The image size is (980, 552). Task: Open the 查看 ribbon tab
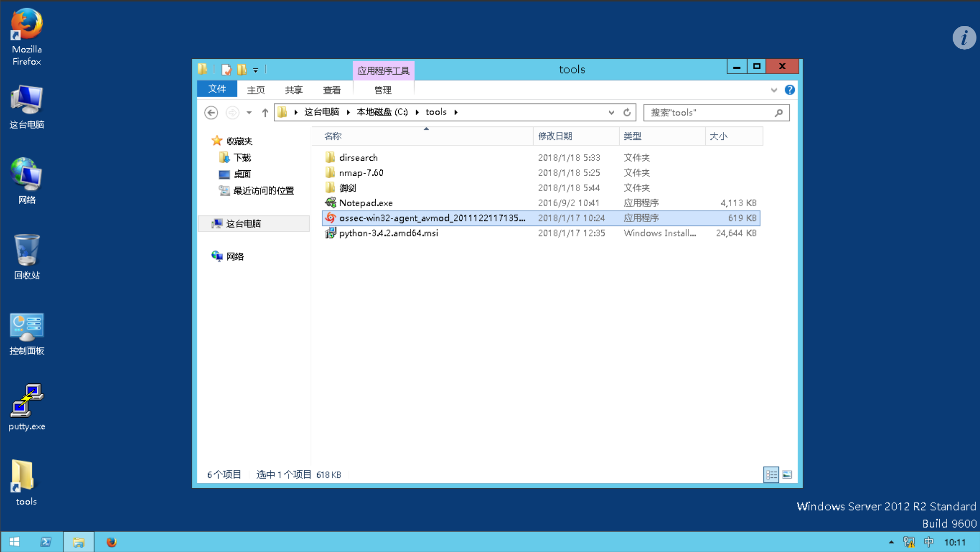point(331,90)
